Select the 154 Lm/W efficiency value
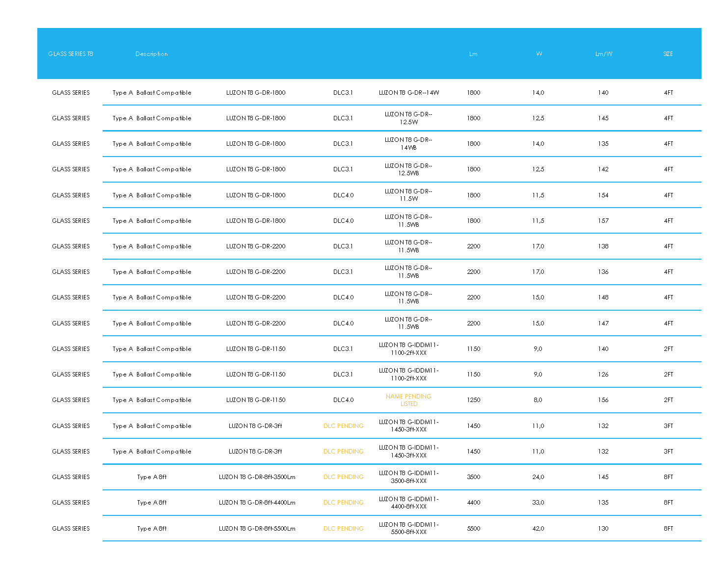 click(603, 195)
